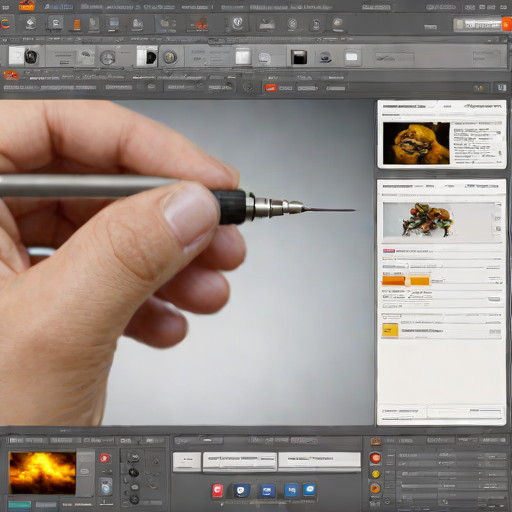
Task: Click the teal button below the fire thumbnail
Action: [x=19, y=504]
